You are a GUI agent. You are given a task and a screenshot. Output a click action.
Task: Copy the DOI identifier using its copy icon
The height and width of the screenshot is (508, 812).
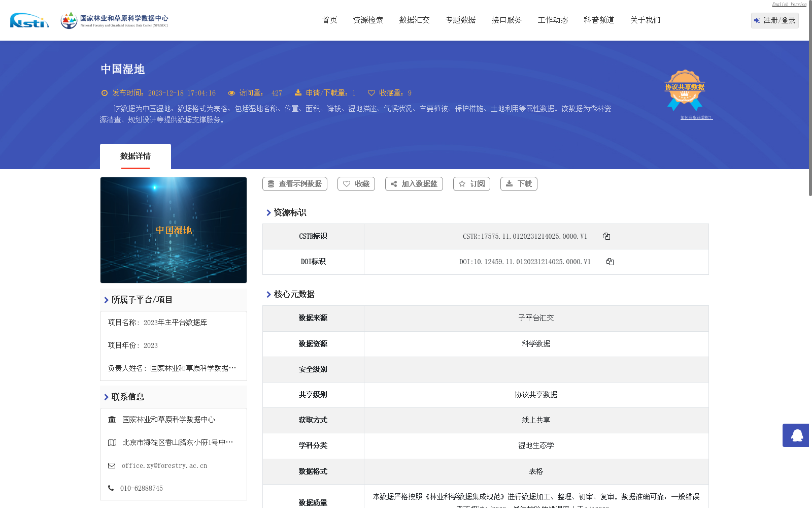610,262
